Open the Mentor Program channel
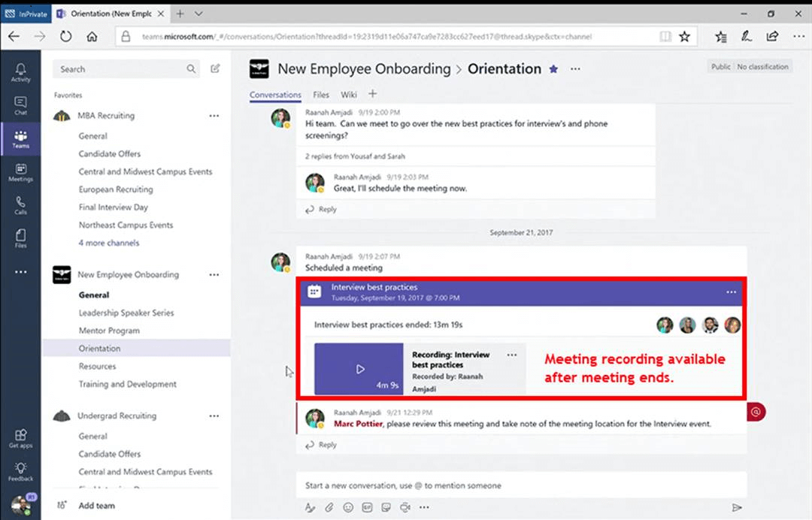The height and width of the screenshot is (520, 812). [109, 331]
